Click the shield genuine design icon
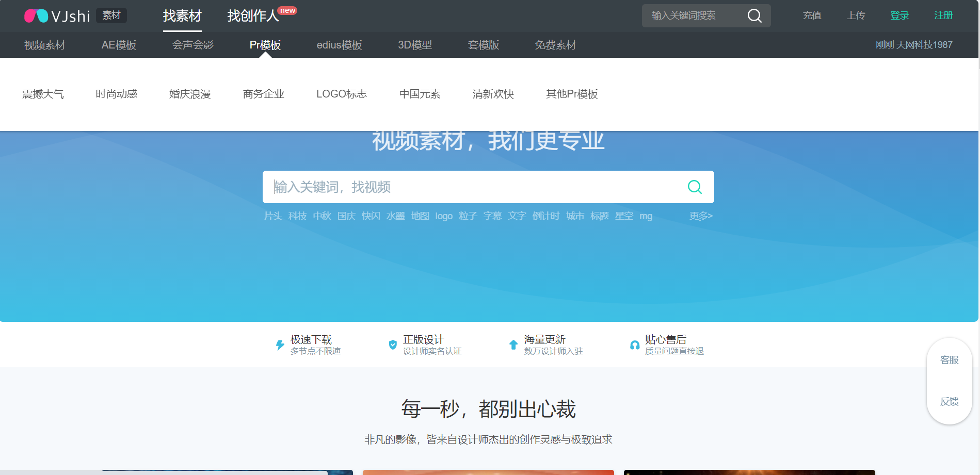The height and width of the screenshot is (475, 980). coord(393,345)
